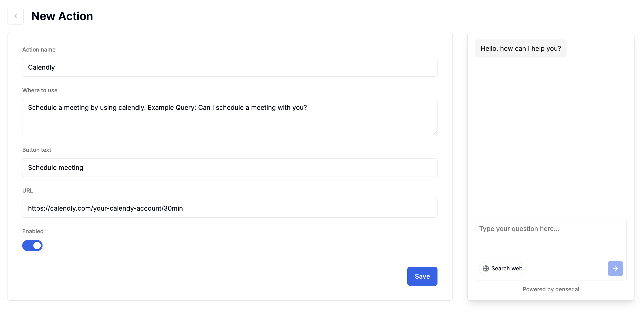Screen dimensions: 644x315
Task: Click the Where to use label
Action: pyautogui.click(x=40, y=90)
